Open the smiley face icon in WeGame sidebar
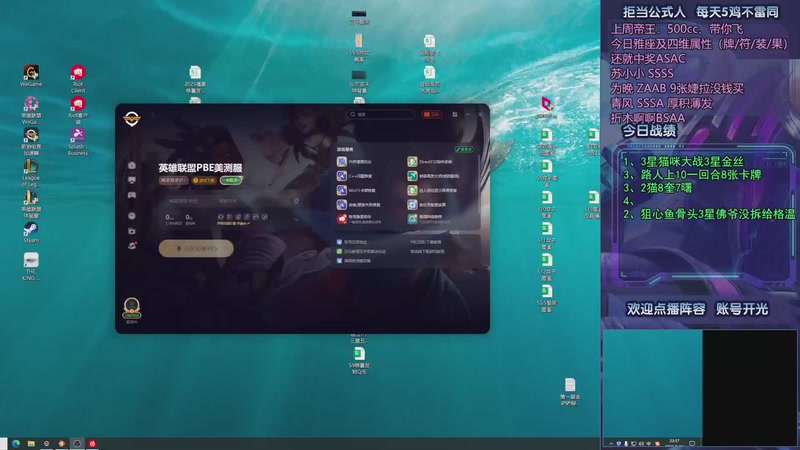 [132, 216]
